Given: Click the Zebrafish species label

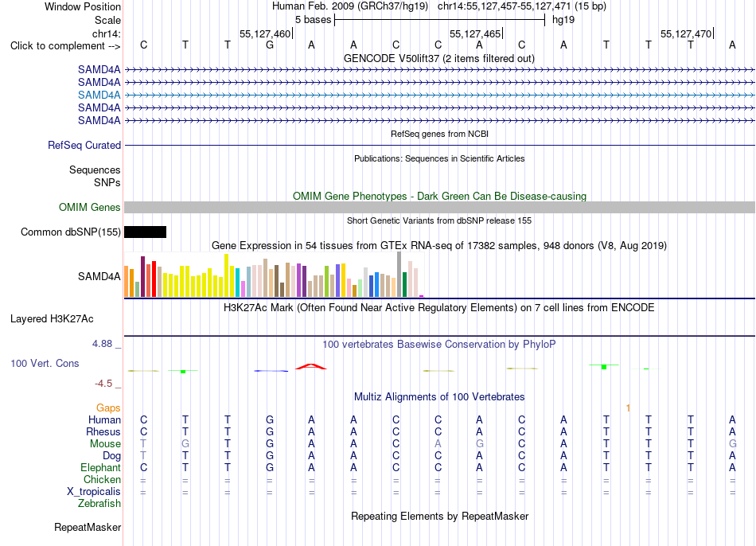Looking at the screenshot, I should tap(99, 503).
